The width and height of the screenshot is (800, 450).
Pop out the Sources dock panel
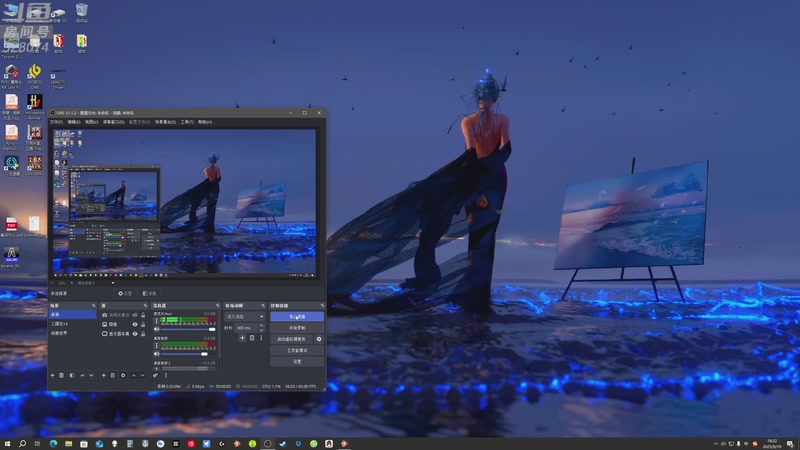pos(145,306)
